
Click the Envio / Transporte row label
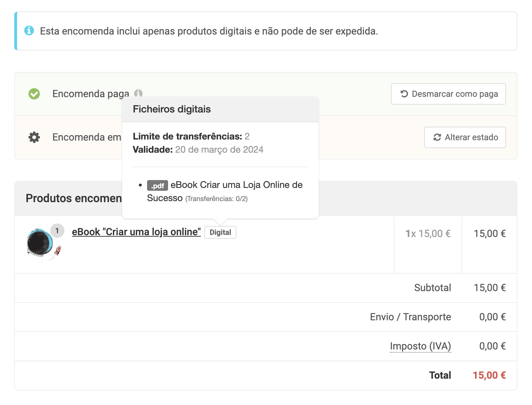(410, 317)
